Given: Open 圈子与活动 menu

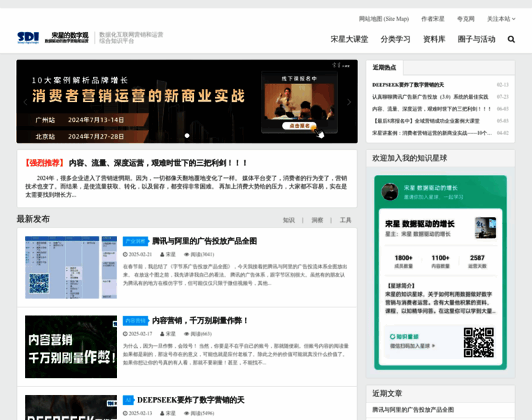Looking at the screenshot, I should pos(477,39).
